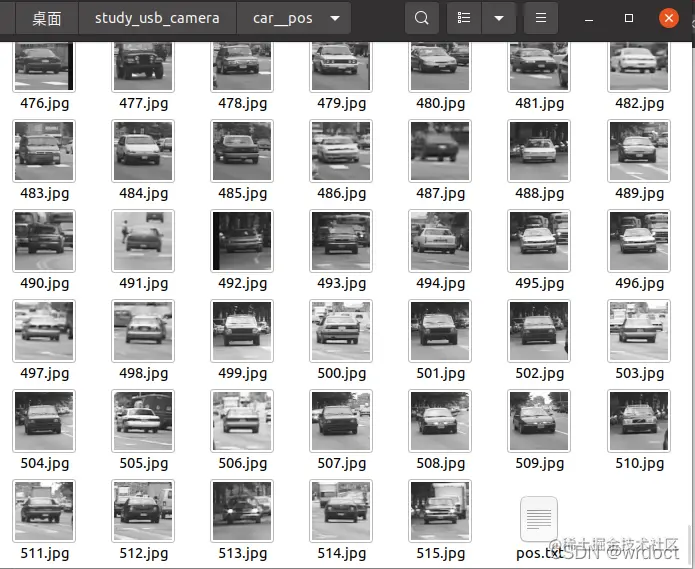Highlight file 508.jpg
The width and height of the screenshot is (695, 569).
click(x=440, y=421)
